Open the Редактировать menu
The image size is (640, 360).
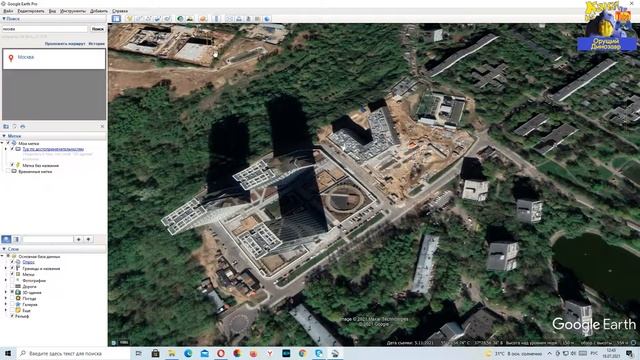pyautogui.click(x=31, y=11)
